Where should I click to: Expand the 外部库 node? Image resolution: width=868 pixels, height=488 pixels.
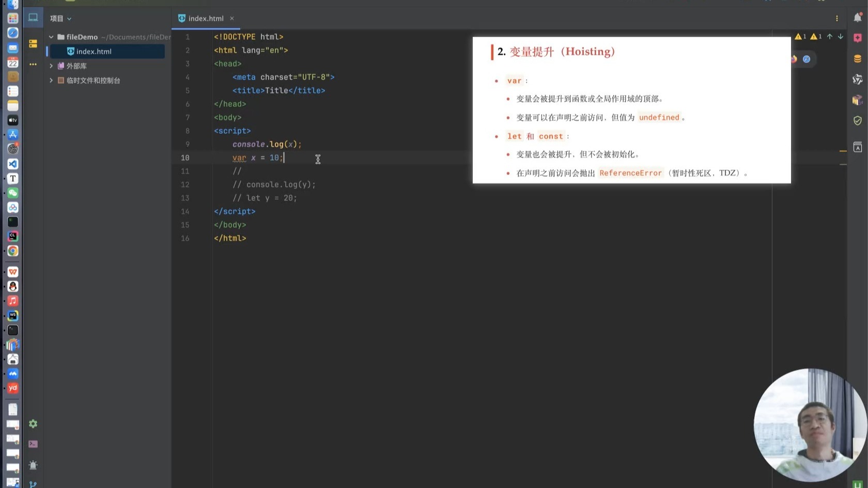(51, 66)
